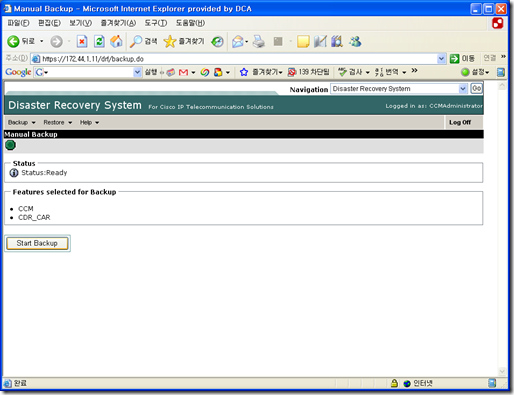Screen dimensions: 514x395
Task: Click the Mail envelope icon
Action: point(238,42)
